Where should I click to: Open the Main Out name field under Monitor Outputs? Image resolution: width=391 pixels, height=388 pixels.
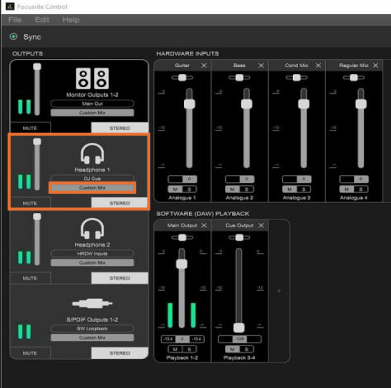click(x=92, y=104)
